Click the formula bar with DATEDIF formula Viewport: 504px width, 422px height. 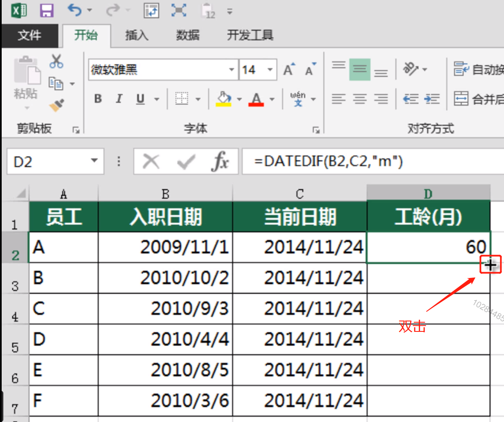(373, 162)
